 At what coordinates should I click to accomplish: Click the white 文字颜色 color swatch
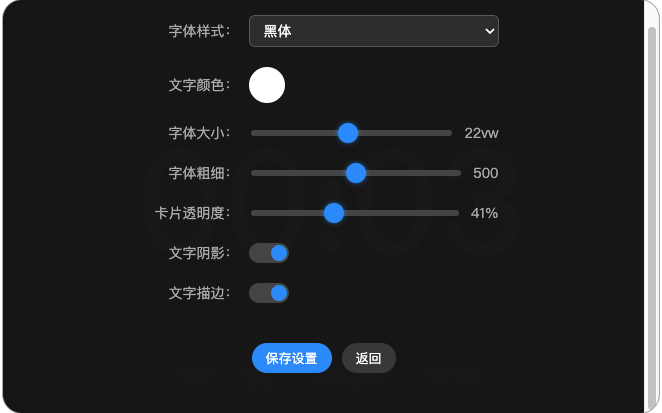tap(267, 85)
